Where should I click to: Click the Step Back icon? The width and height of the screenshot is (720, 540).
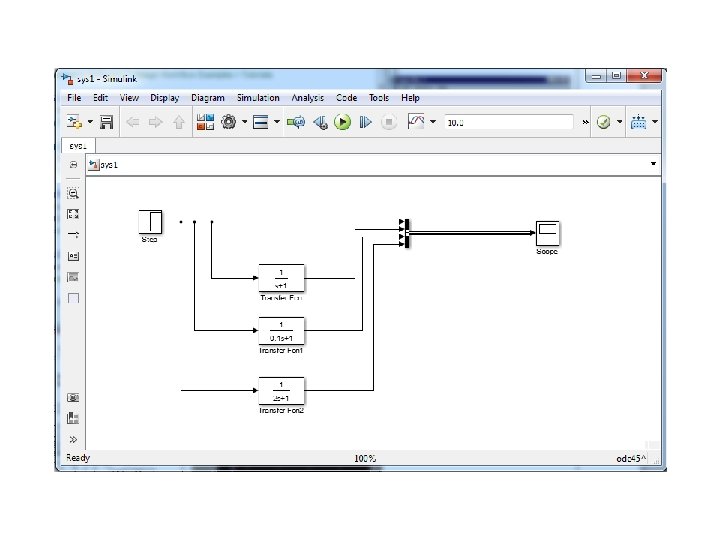[x=320, y=122]
